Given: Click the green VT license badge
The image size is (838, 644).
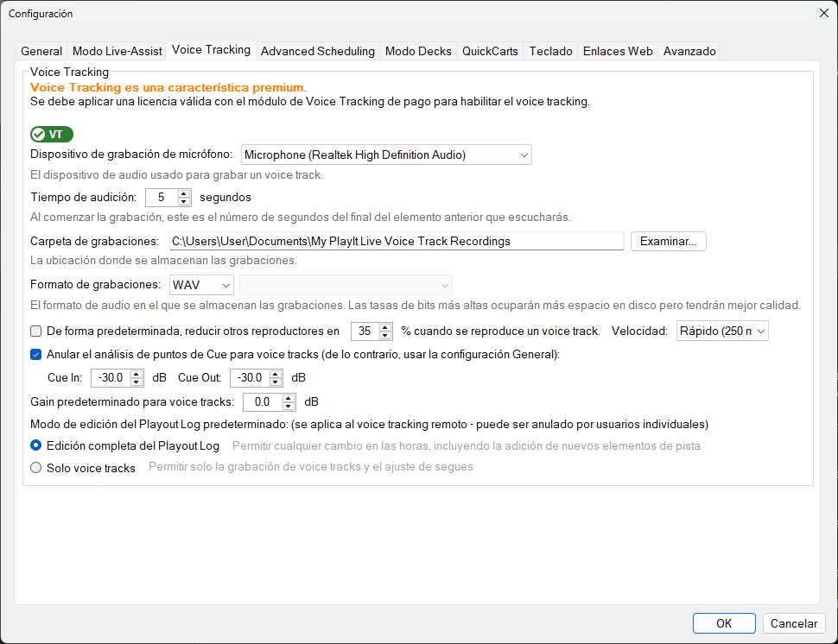Looking at the screenshot, I should [x=52, y=134].
